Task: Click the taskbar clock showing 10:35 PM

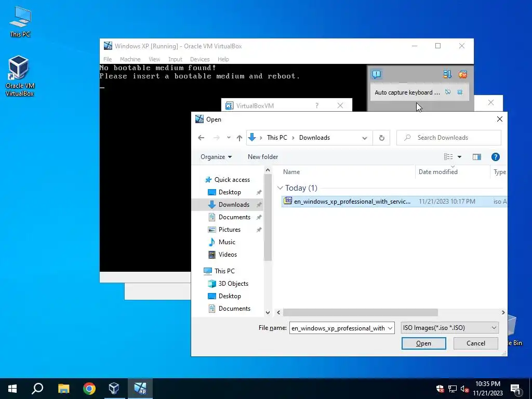Action: coord(487,389)
